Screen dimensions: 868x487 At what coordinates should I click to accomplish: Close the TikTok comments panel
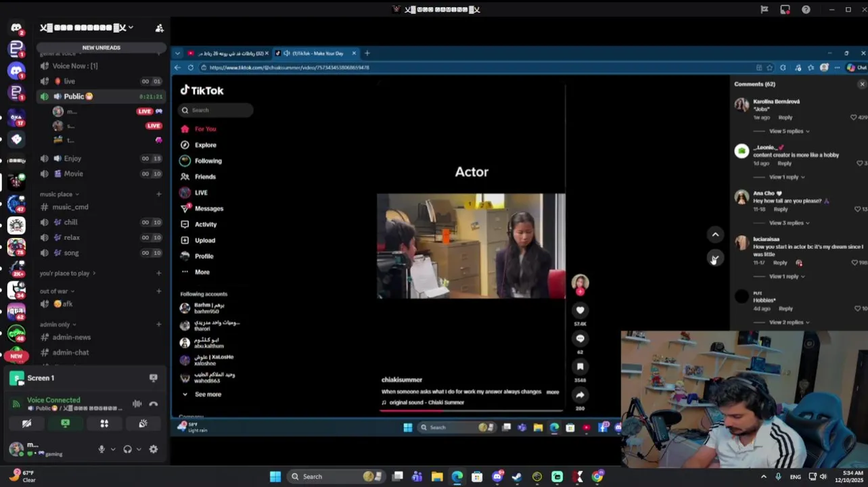[x=862, y=84]
